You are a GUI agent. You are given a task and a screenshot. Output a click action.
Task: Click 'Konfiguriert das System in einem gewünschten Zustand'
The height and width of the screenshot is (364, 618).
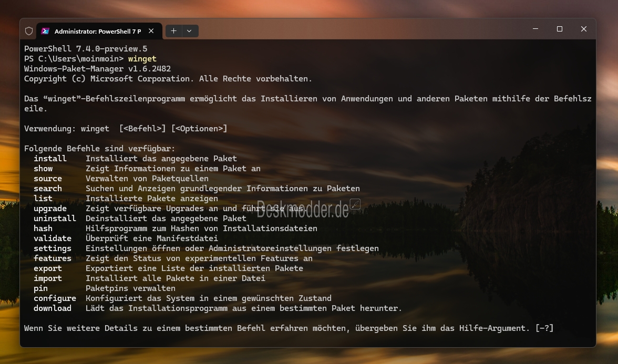(209, 298)
